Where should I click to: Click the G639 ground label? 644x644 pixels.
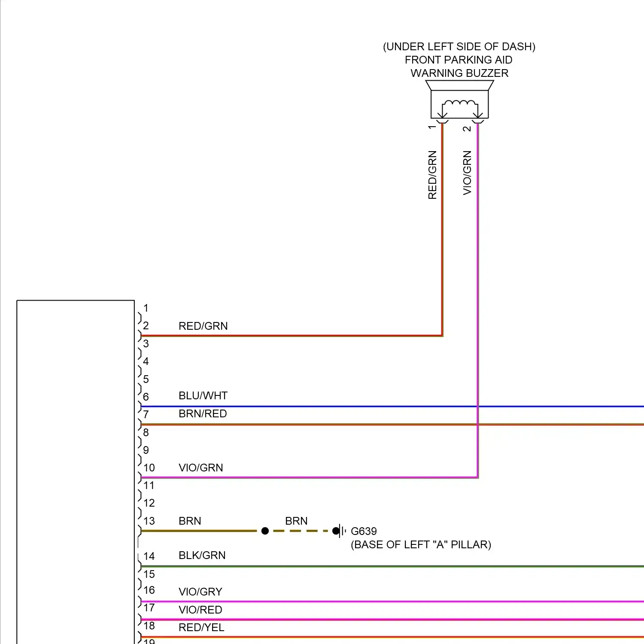pos(364,531)
